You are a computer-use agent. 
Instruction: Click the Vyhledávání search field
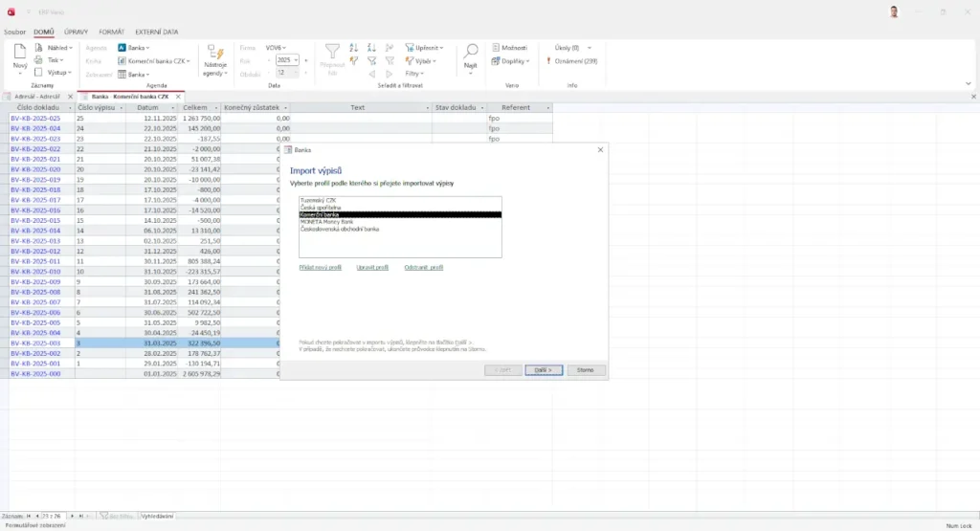pyautogui.click(x=158, y=516)
